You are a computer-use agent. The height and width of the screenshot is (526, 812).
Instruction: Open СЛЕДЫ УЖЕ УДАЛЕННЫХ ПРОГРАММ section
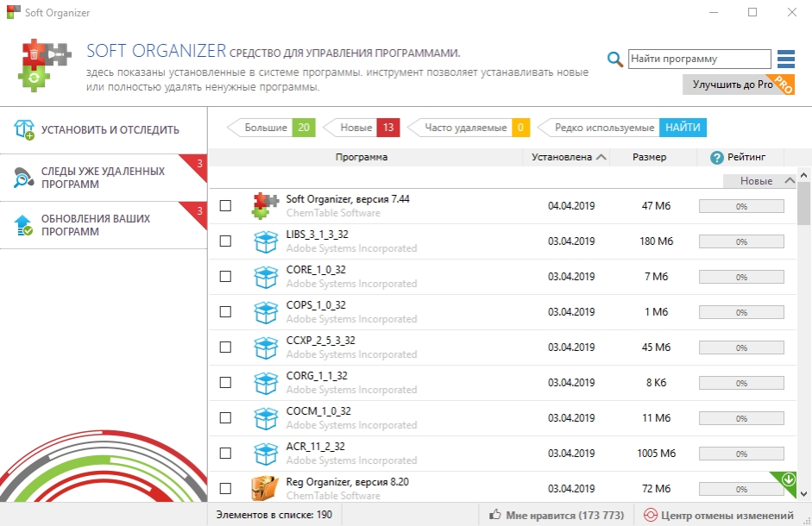[x=104, y=178]
